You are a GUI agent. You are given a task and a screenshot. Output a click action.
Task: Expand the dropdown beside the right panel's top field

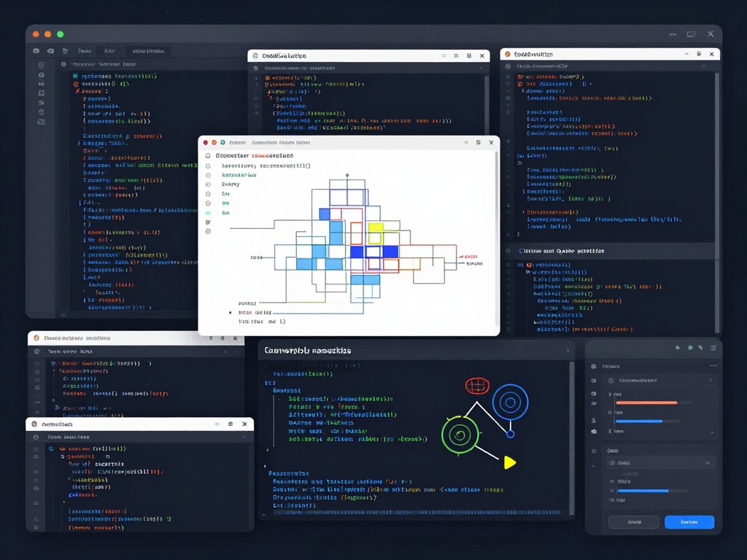pos(711,381)
